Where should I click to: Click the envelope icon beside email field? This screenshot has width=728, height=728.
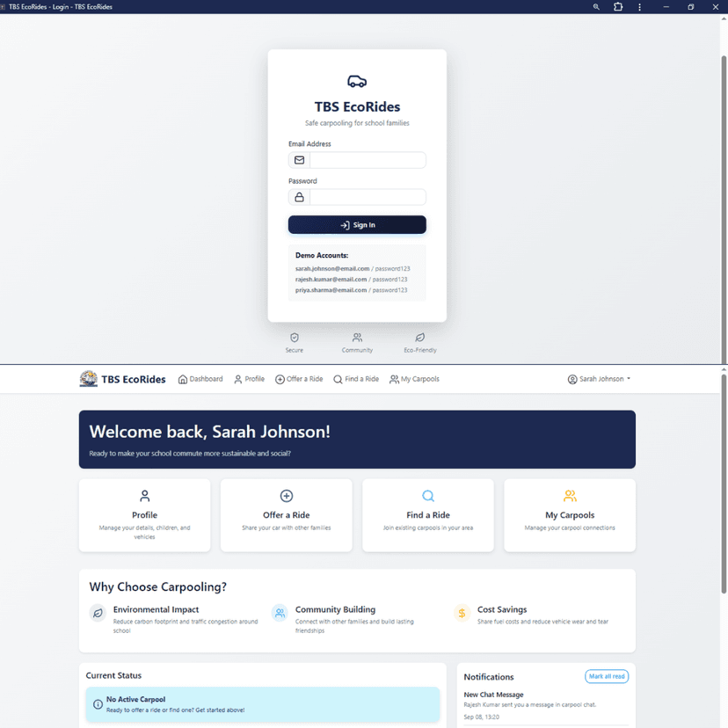click(299, 160)
